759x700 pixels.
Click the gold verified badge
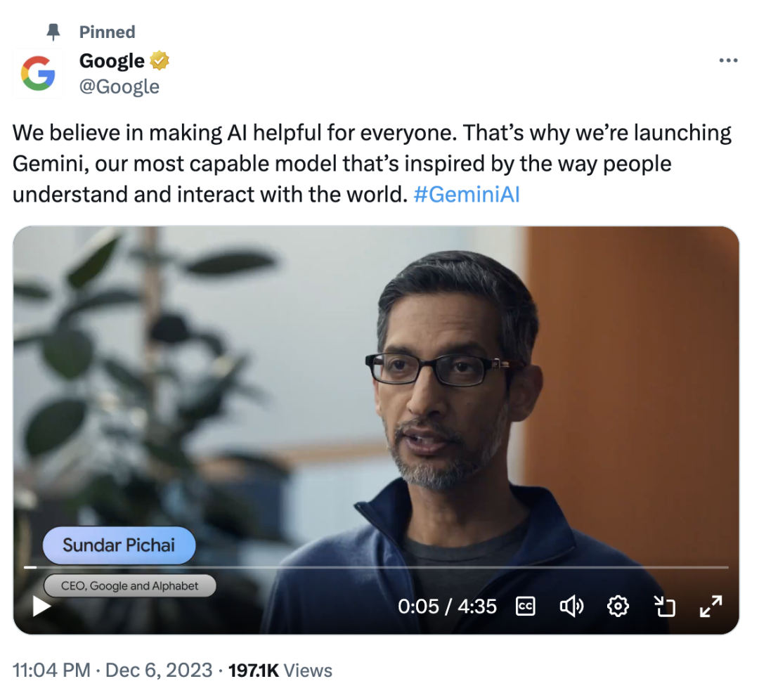click(x=160, y=62)
